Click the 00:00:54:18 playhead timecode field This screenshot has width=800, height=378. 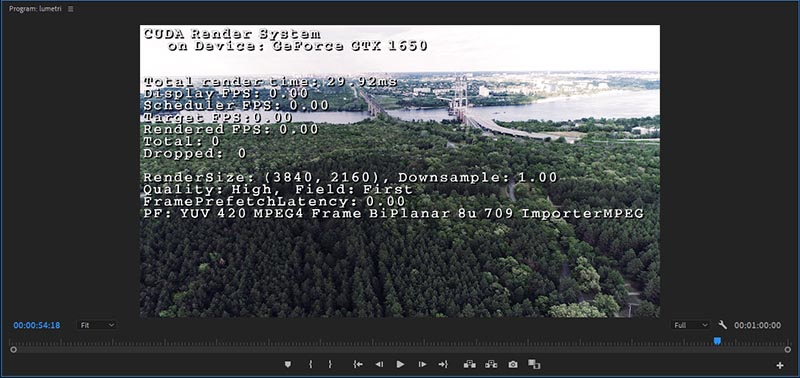[x=37, y=325]
